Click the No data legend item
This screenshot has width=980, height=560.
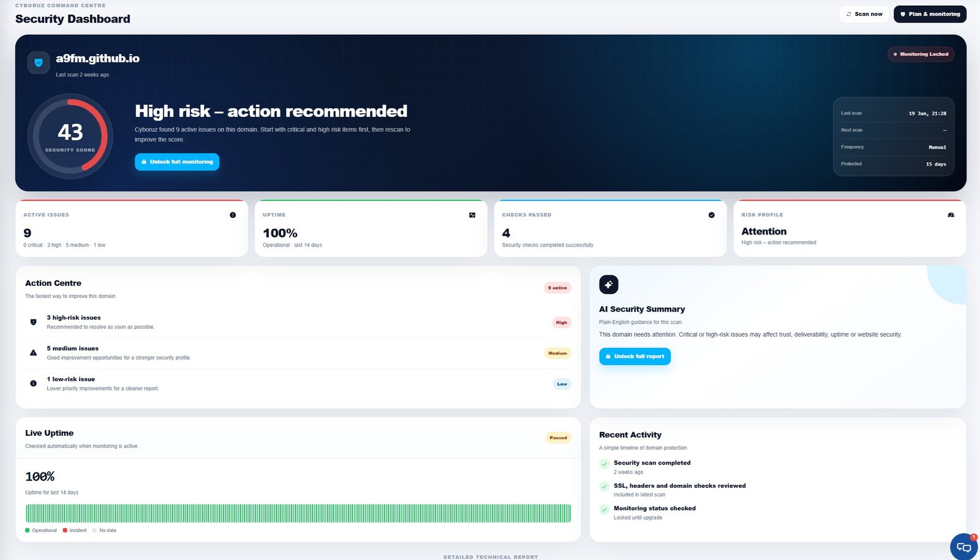(x=104, y=531)
